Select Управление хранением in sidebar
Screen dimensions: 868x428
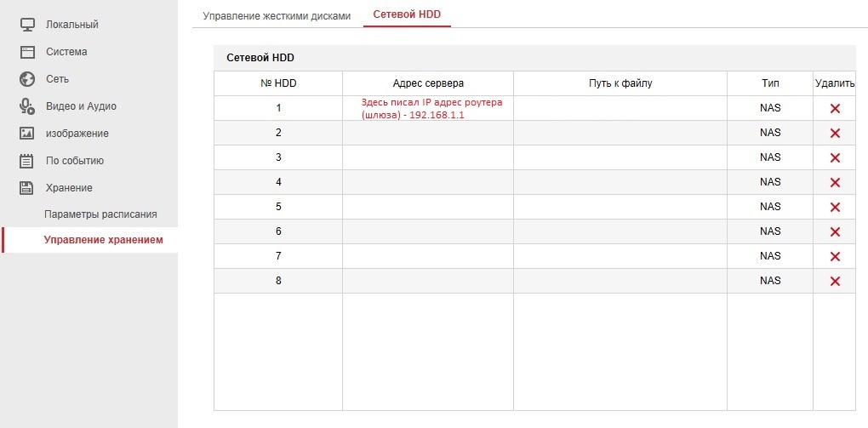pos(103,240)
